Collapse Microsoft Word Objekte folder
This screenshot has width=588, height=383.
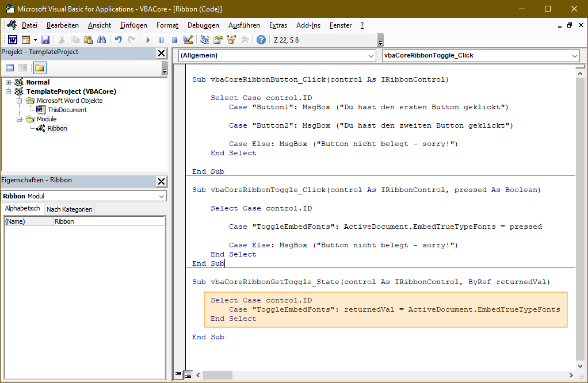19,101
